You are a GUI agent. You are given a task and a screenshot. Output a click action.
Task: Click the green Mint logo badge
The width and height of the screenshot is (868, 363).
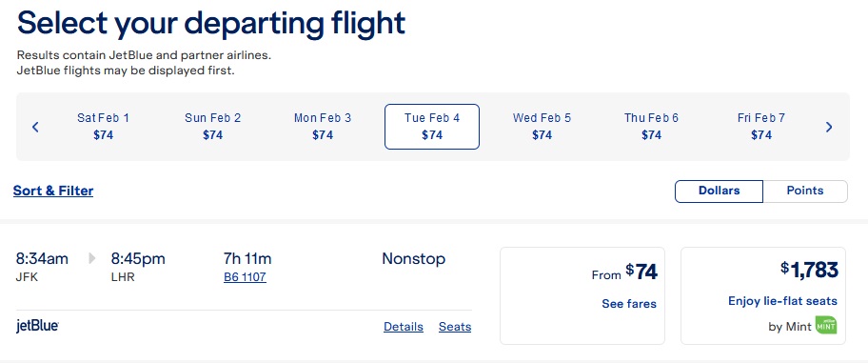coord(826,325)
